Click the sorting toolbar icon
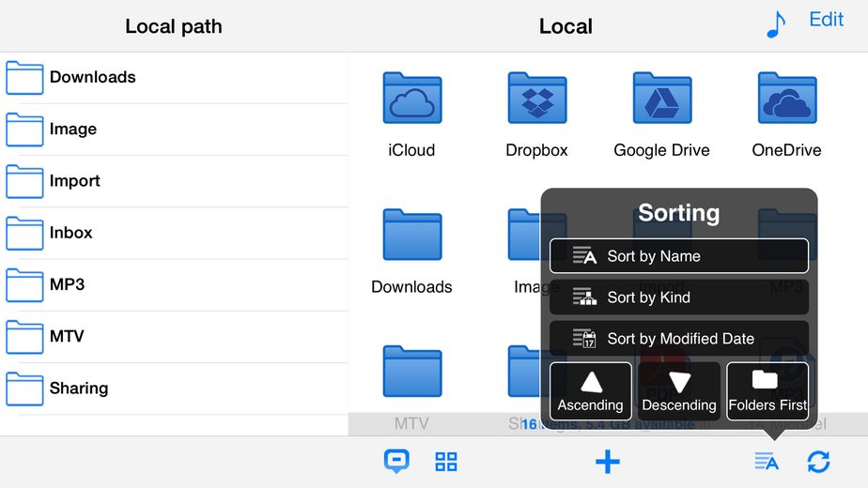Screen dimensions: 868x488 tap(767, 462)
